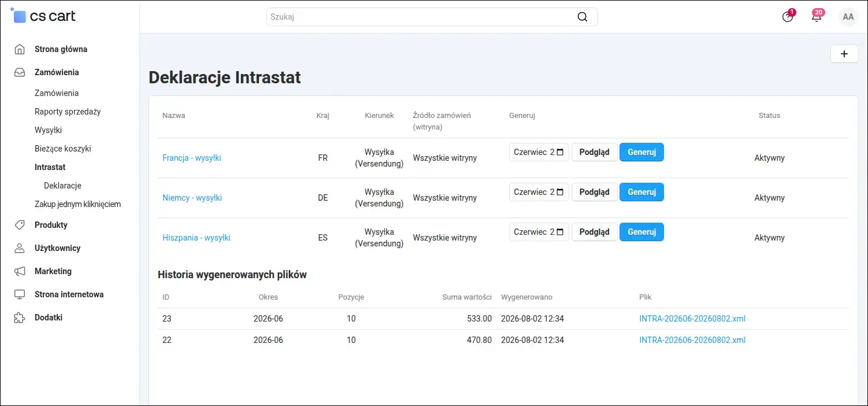Click the home icon beside Strona główna

point(20,49)
